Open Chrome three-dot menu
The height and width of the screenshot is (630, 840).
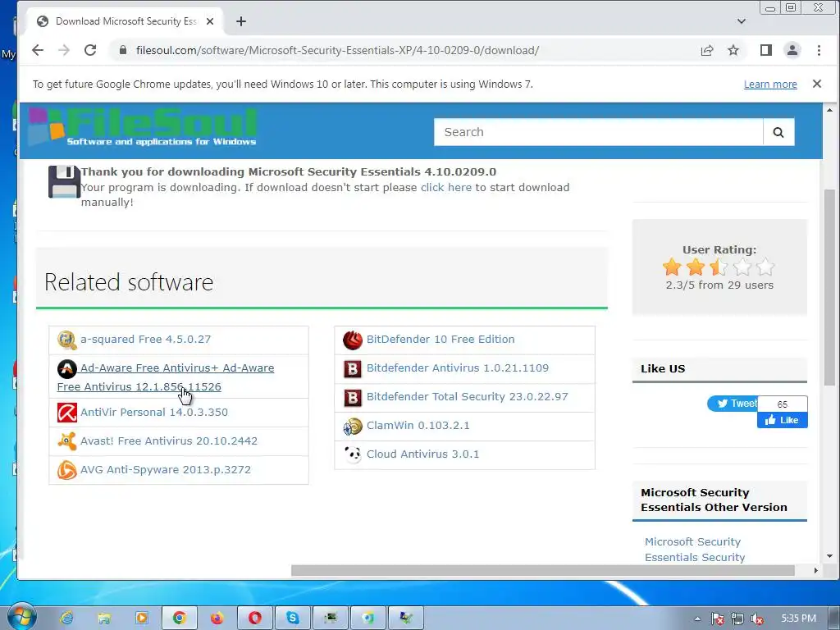[819, 50]
